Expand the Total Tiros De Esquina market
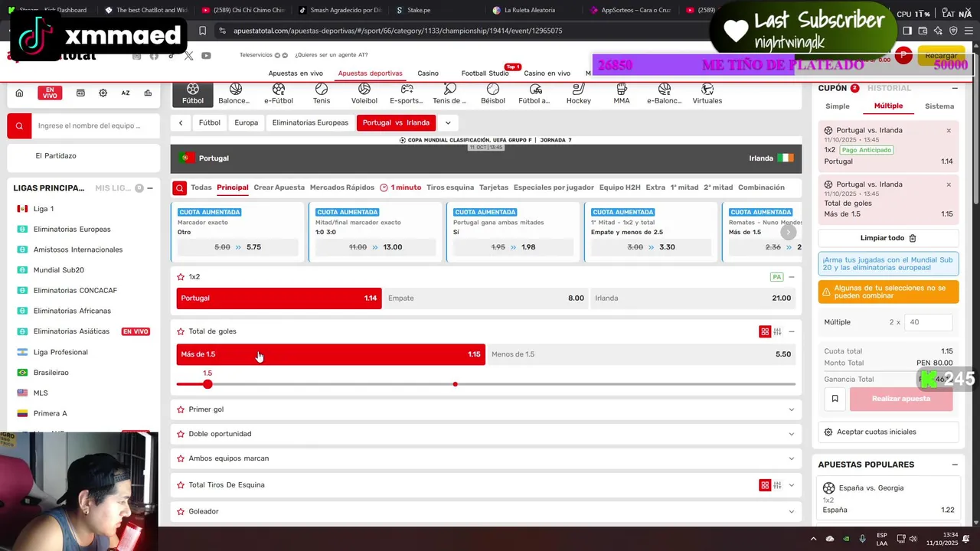This screenshot has height=551, width=980. 791,485
